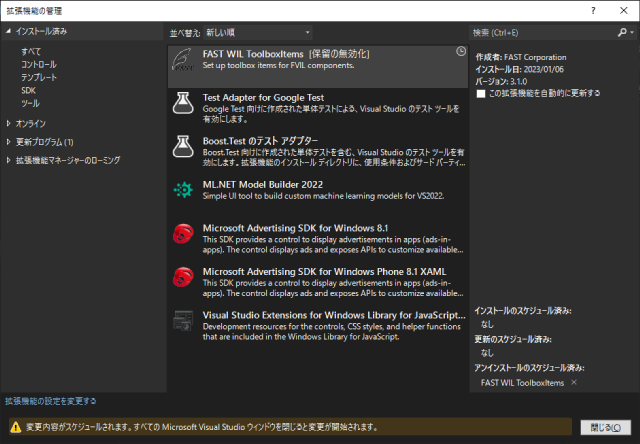Click the pending clock icon on FAST WIL ToolboxItems
Viewport: 640px width, 444px height.
[x=461, y=51]
